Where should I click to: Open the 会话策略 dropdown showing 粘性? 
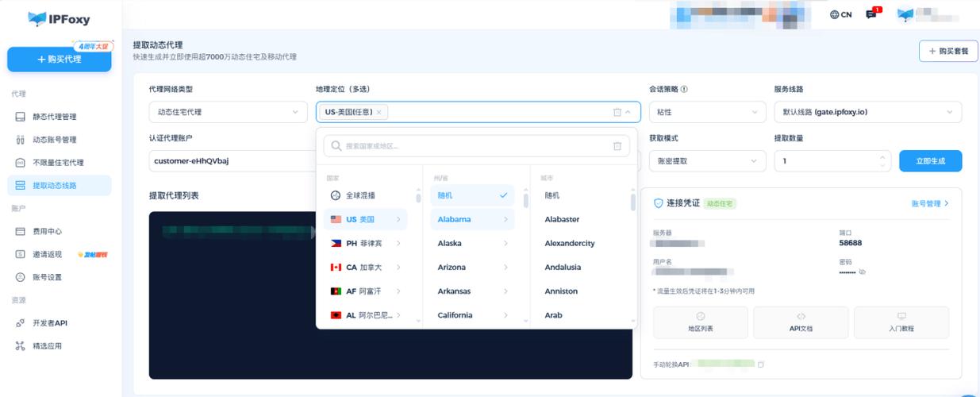tap(707, 112)
